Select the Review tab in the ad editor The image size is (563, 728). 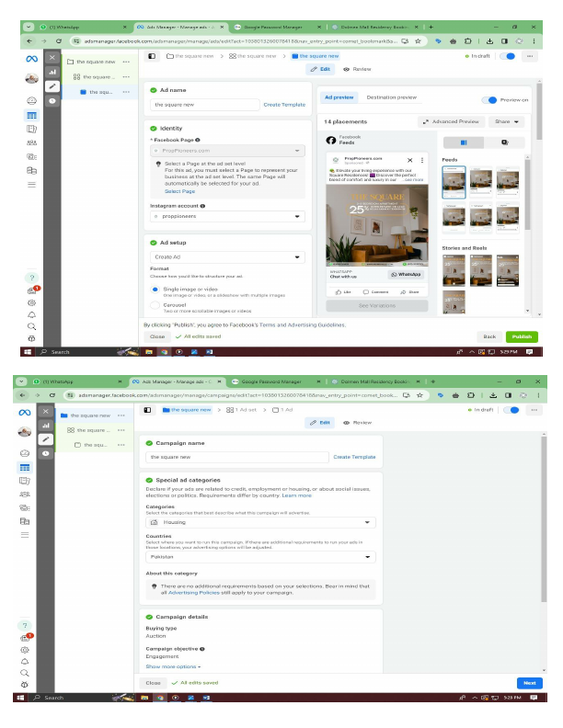click(x=357, y=69)
